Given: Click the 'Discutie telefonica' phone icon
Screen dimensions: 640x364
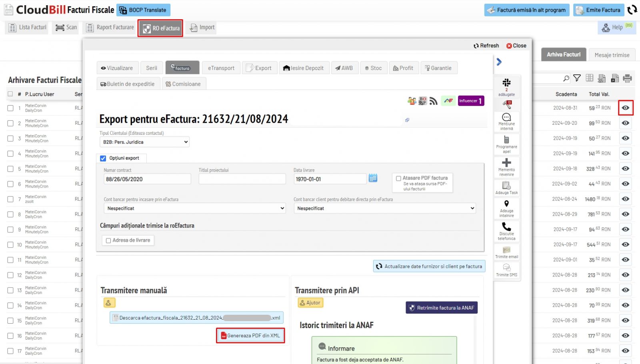Looking at the screenshot, I should (506, 227).
